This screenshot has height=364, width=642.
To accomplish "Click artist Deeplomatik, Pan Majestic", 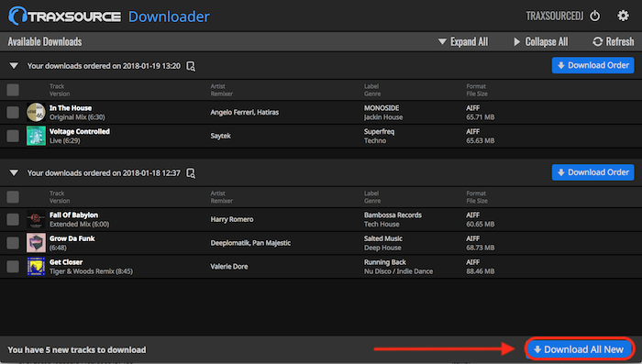I will tap(250, 243).
